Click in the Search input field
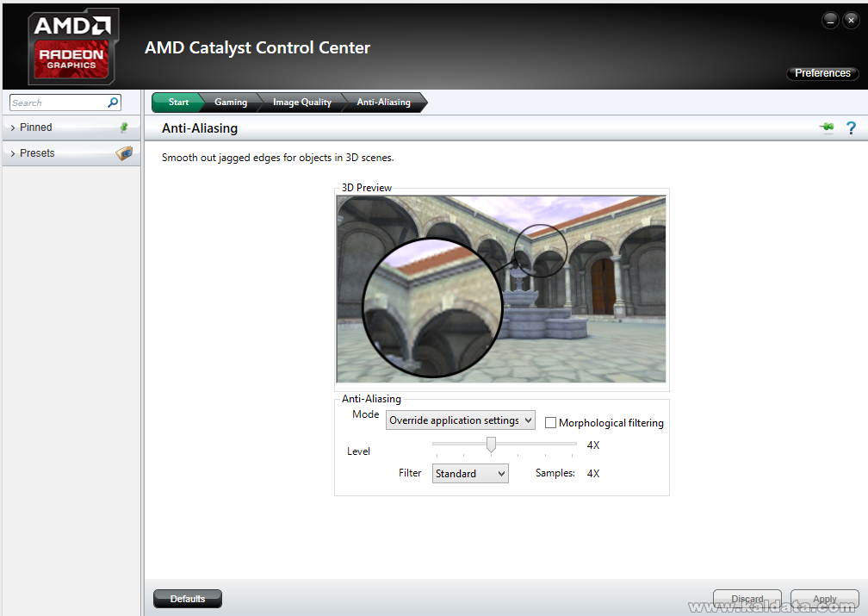 tap(59, 103)
